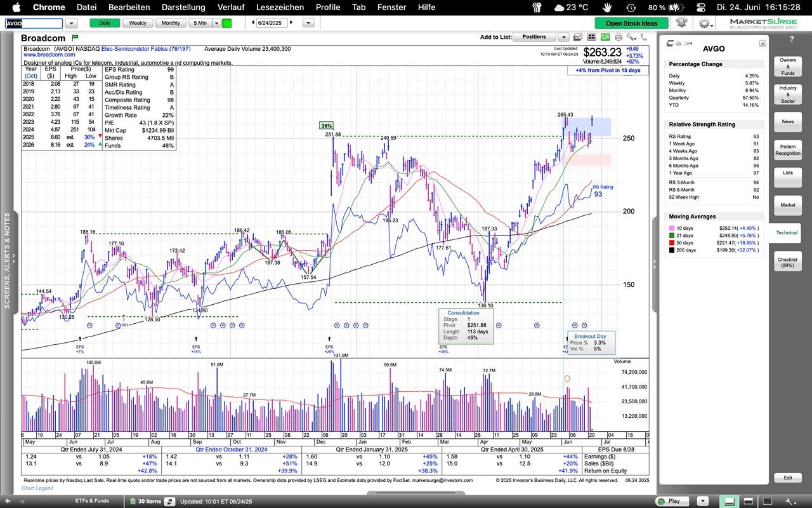The width and height of the screenshot is (812, 508).
Task: Open the Lesezeichen menu
Action: click(x=280, y=7)
